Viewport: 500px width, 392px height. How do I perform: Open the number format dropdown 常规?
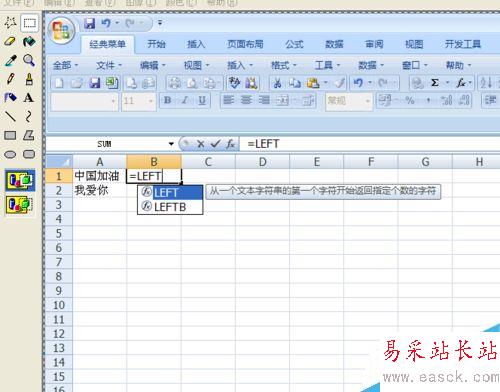pos(368,100)
